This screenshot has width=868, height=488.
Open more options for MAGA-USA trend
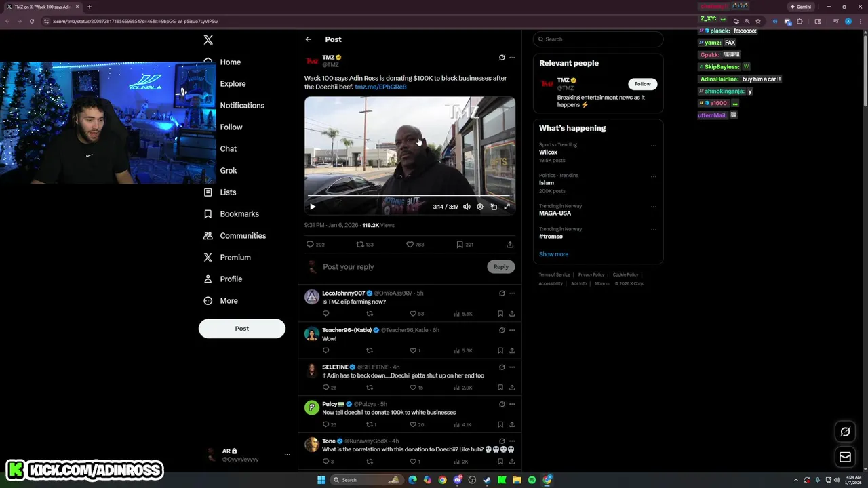tap(654, 207)
